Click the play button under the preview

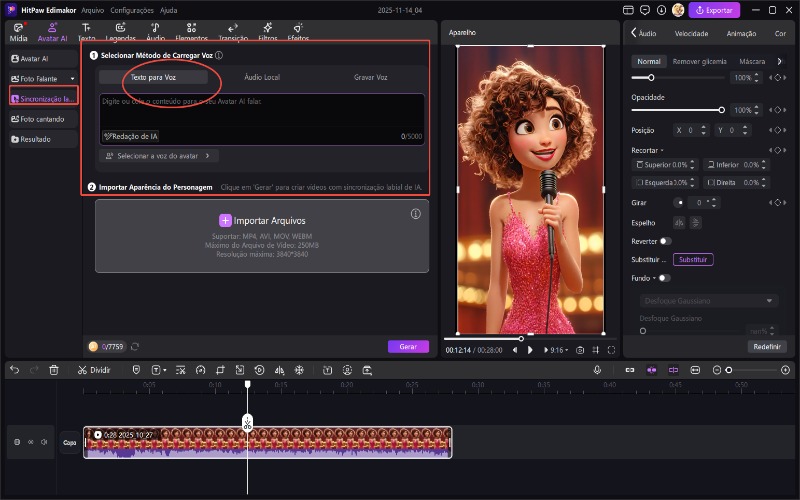531,350
